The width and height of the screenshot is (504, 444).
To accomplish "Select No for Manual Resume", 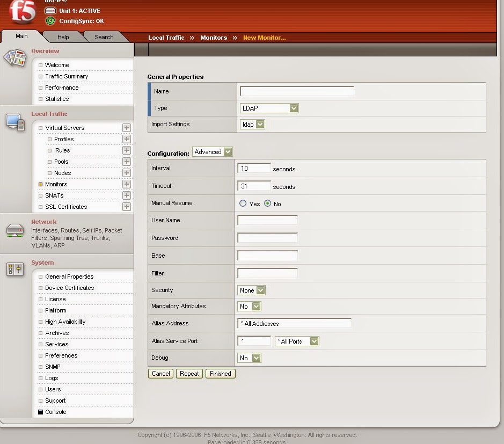I will coord(267,203).
